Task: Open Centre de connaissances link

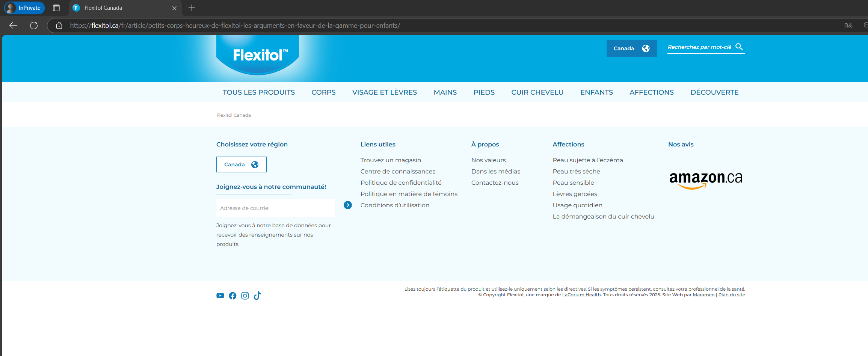Action: point(398,171)
